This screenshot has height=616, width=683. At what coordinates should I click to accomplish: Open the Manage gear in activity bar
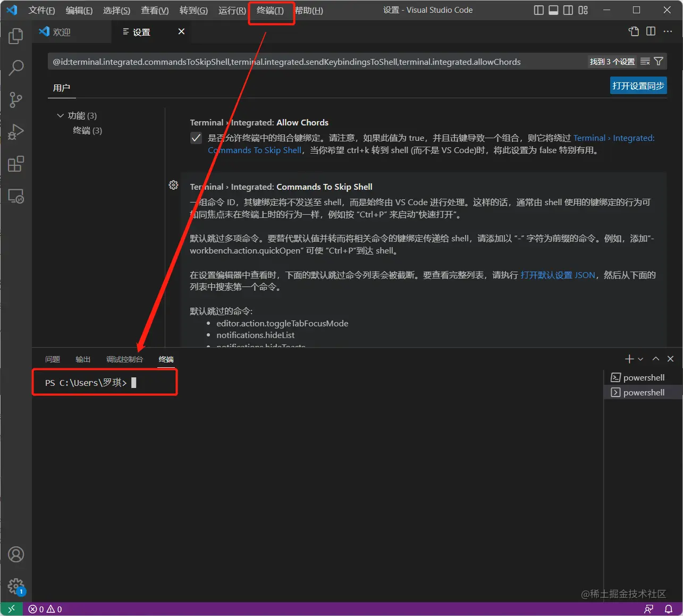[x=16, y=586]
